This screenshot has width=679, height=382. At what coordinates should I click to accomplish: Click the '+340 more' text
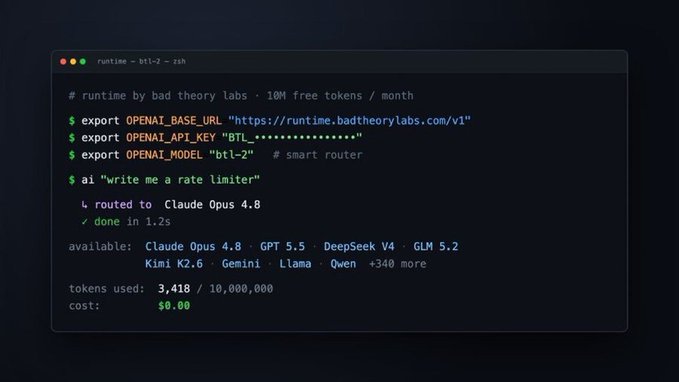tap(397, 264)
